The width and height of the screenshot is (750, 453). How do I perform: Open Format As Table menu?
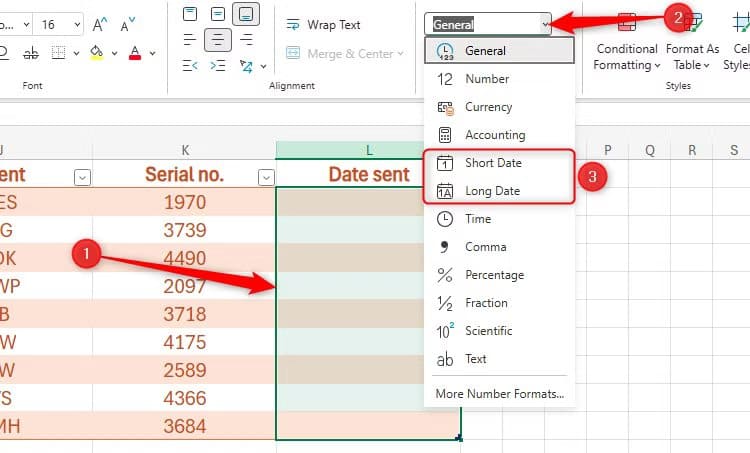[x=692, y=42]
